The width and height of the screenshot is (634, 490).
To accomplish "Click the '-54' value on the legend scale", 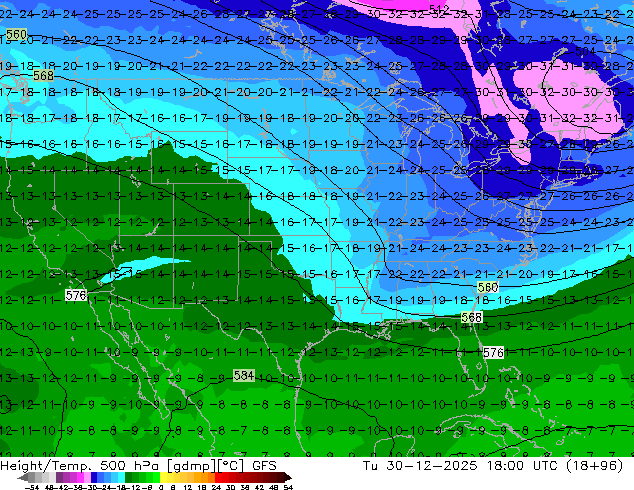I will (32, 487).
